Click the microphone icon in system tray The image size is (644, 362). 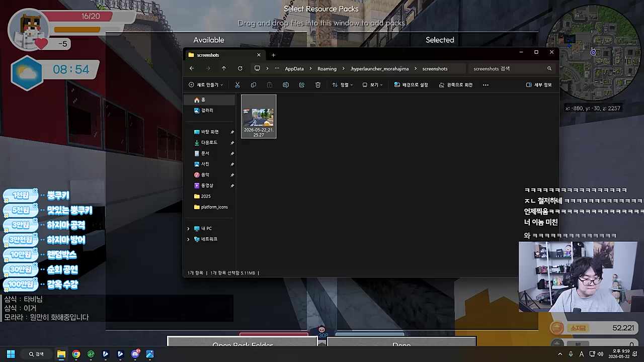coord(571,354)
